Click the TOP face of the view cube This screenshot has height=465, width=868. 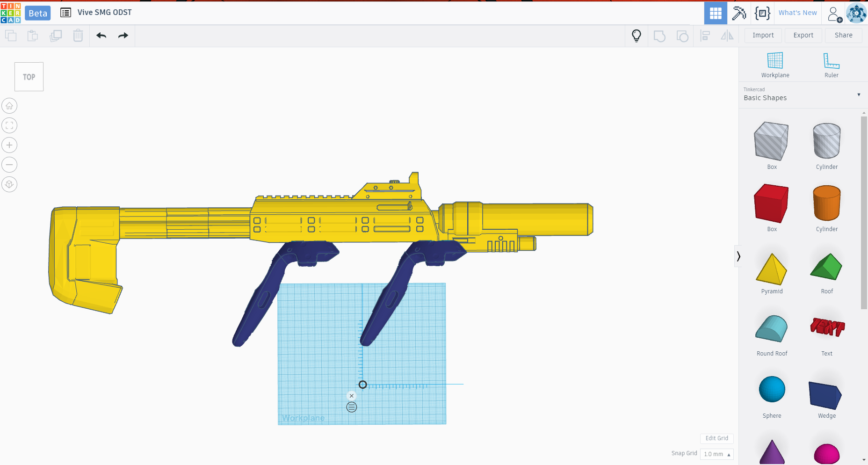tap(29, 77)
